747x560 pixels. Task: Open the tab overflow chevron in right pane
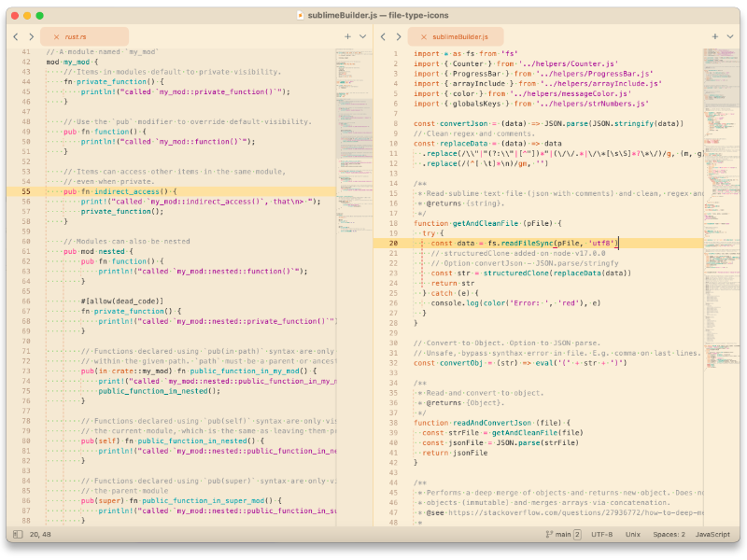(729, 36)
